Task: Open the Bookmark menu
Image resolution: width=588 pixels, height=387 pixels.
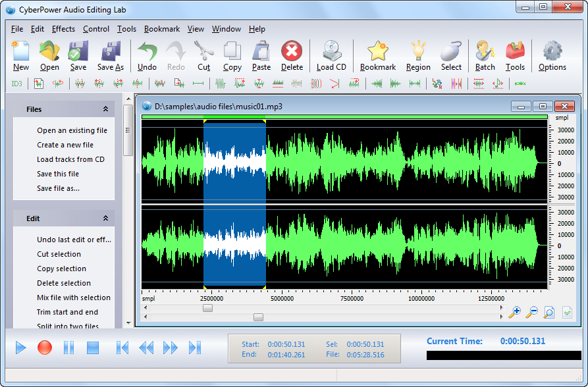Action: point(161,29)
